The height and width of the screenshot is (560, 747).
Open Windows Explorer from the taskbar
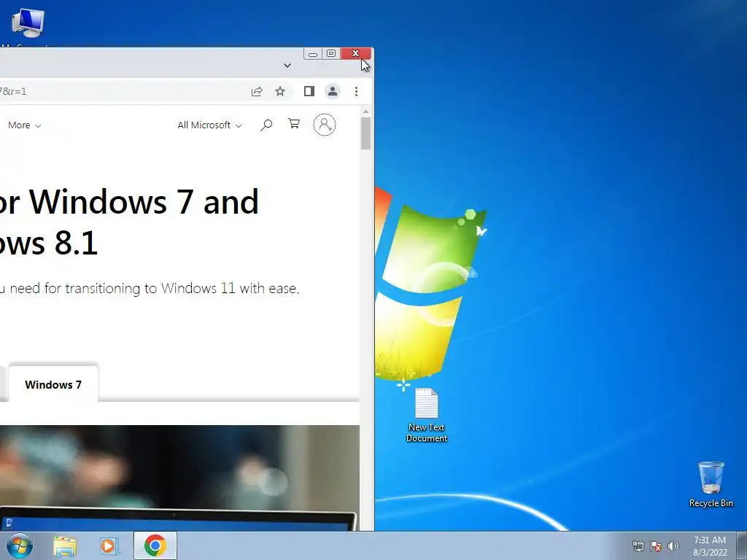click(65, 546)
